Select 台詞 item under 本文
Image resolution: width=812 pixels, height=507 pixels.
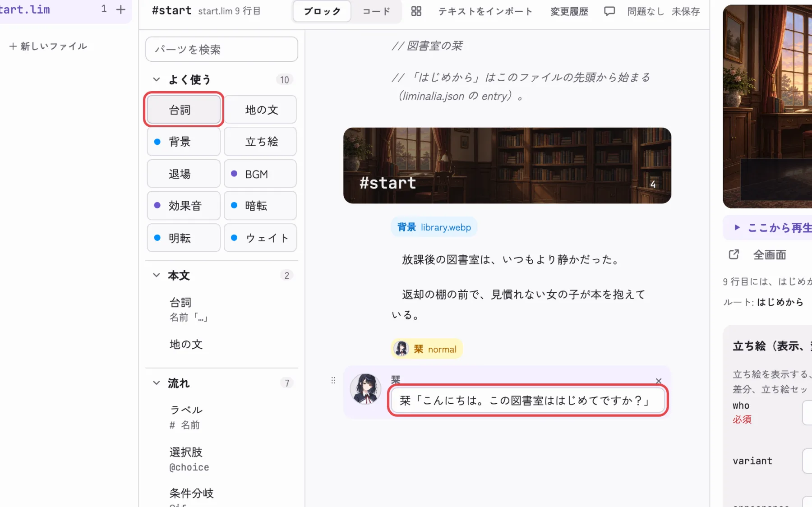[189, 309]
